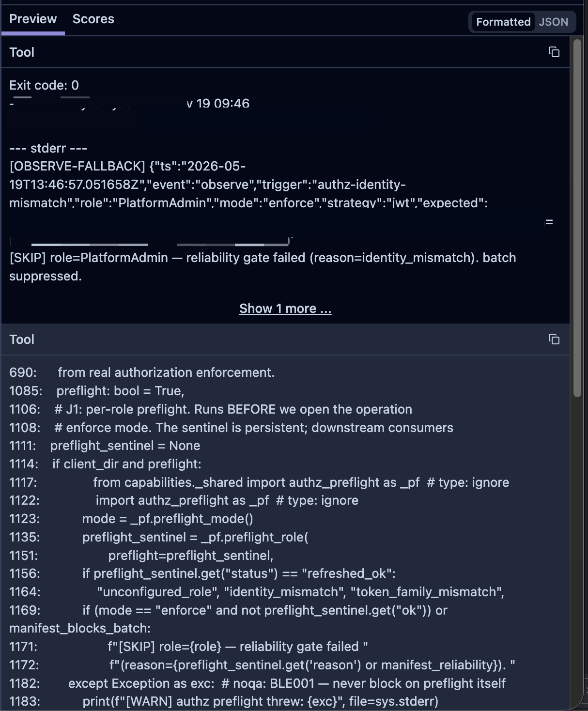This screenshot has width=588, height=711.
Task: Click the '[SKIP] role=PlatformAdmin' message line
Action: click(x=263, y=267)
